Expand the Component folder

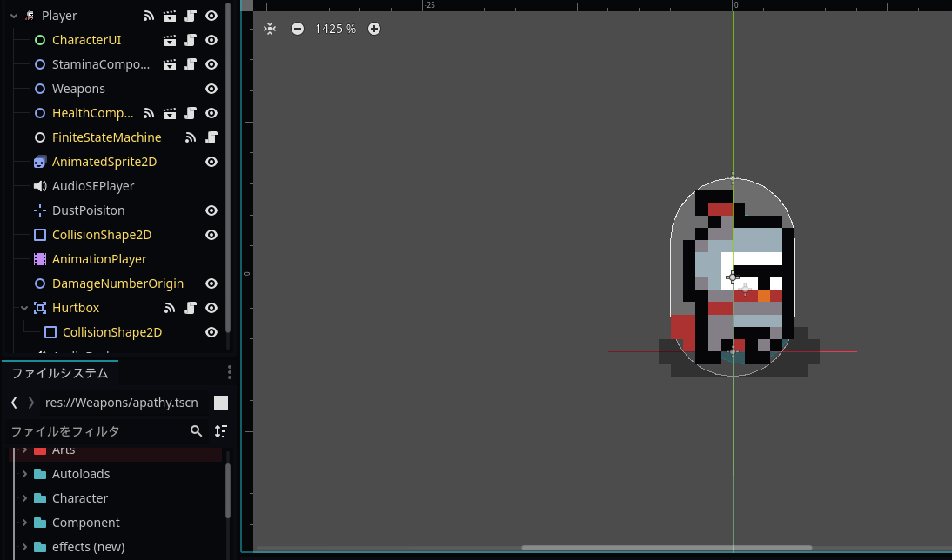coord(24,523)
